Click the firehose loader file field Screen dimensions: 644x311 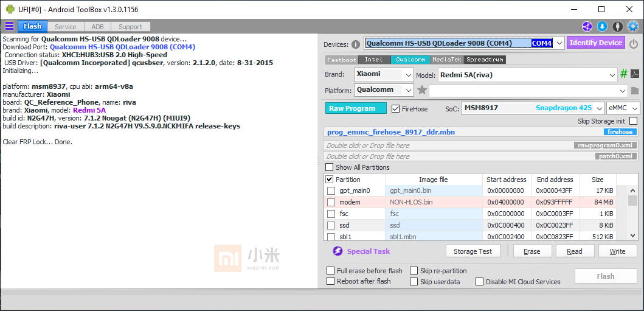(x=481, y=132)
